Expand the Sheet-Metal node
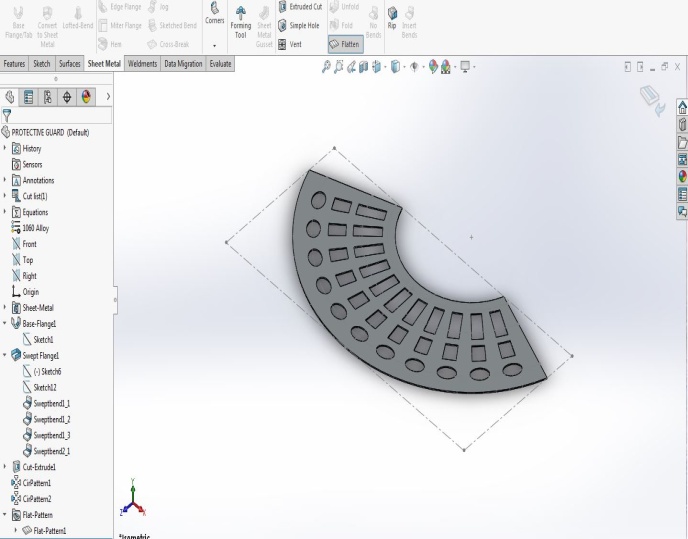This screenshot has height=539, width=688. click(5, 308)
